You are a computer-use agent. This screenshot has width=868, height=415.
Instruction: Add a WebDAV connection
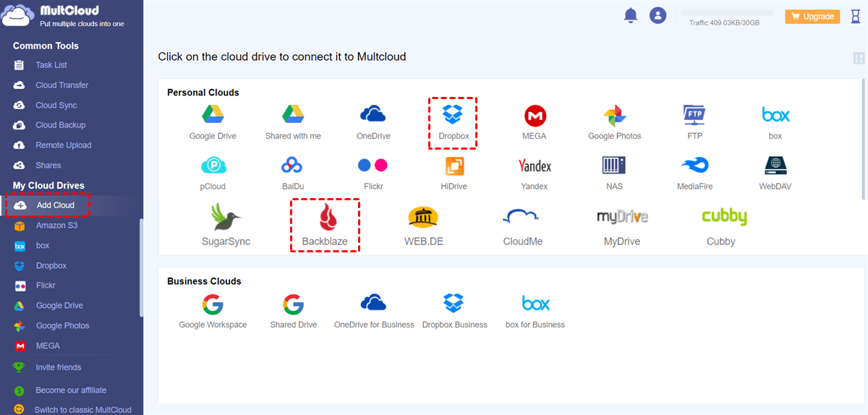(775, 173)
